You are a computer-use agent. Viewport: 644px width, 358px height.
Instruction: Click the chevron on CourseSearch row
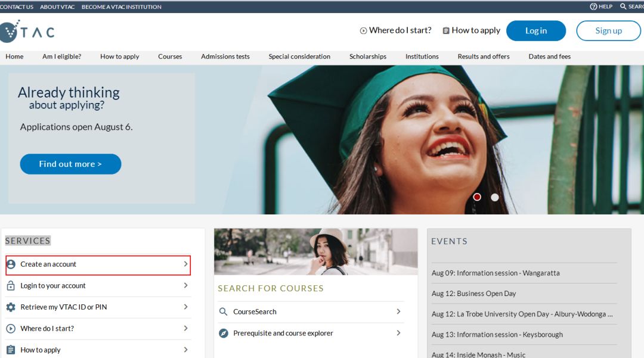pos(398,312)
